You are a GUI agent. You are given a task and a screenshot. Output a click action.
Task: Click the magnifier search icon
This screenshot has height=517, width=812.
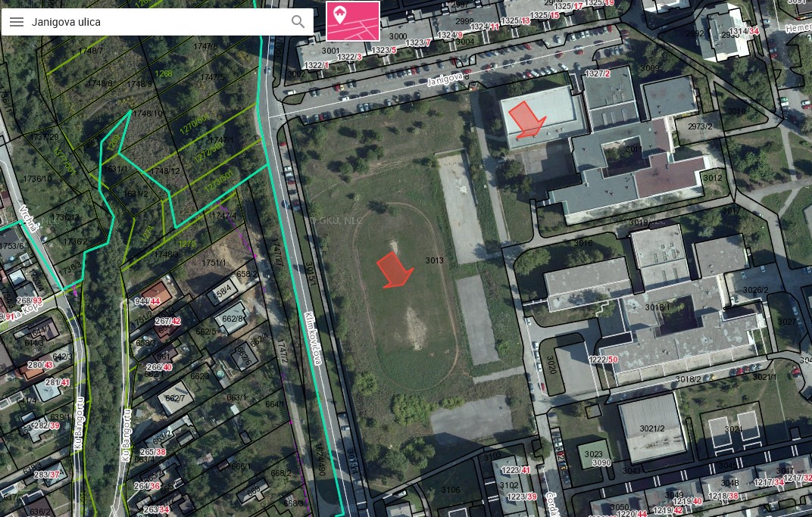(x=298, y=22)
